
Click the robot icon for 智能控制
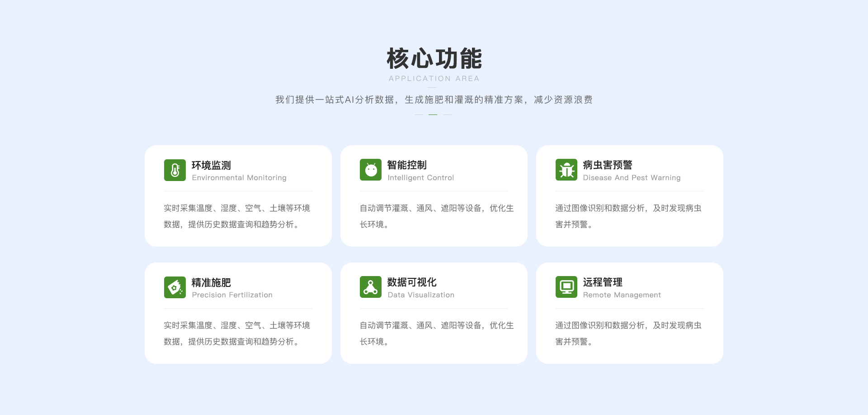point(371,170)
